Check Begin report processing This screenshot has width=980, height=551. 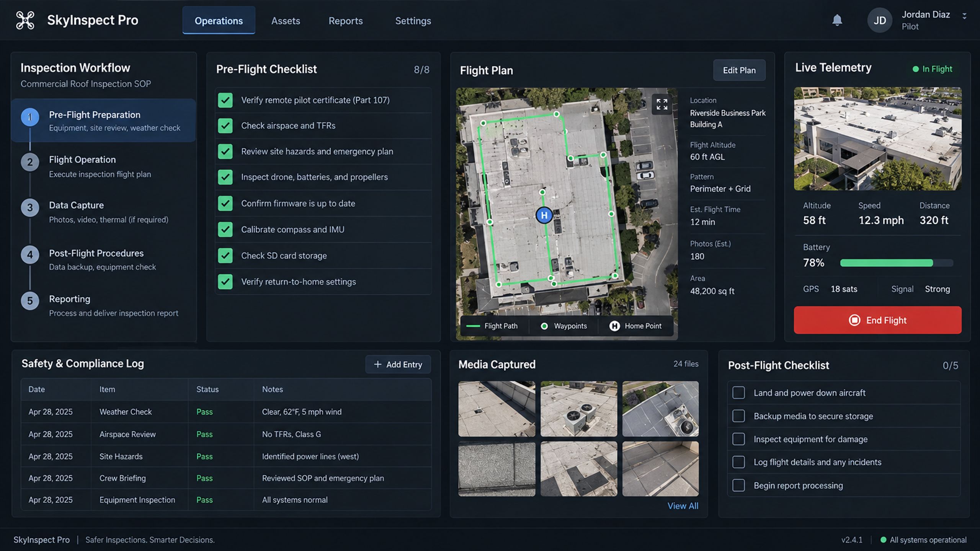738,486
